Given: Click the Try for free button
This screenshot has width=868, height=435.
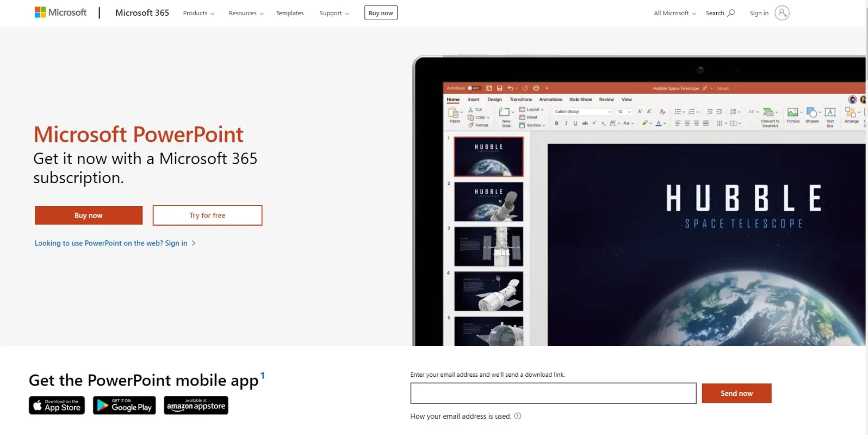Looking at the screenshot, I should pyautogui.click(x=207, y=215).
